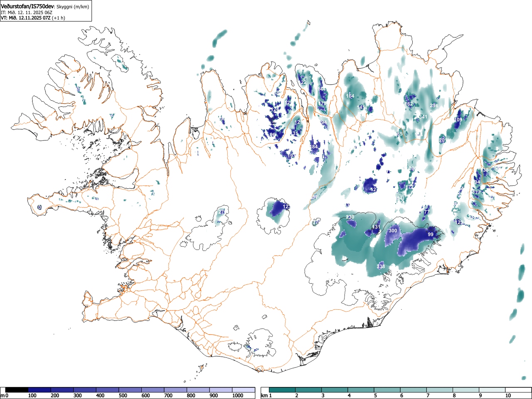Viewport: 532px width, 399px height.
Task: Select the 7–8 km pale legend swatch
Action: click(x=439, y=390)
